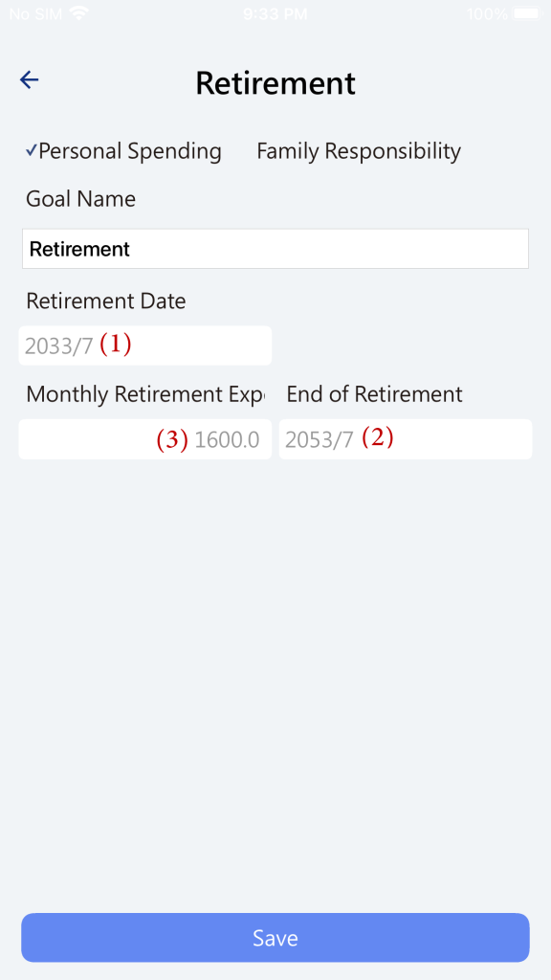Tap the battery indicator icon

pyautogui.click(x=527, y=13)
